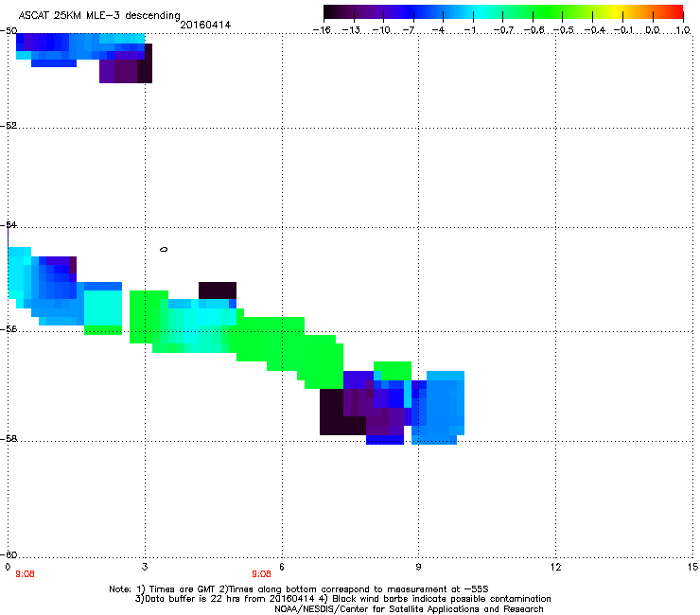Screen dimensions: 700x615
Task: Click the red "9:08" time below longitude 0
Action: click(x=25, y=574)
